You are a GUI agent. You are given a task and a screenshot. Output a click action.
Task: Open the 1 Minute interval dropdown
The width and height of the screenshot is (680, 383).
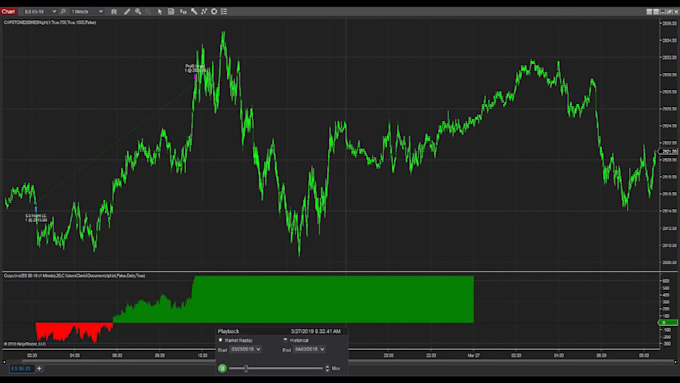point(87,12)
